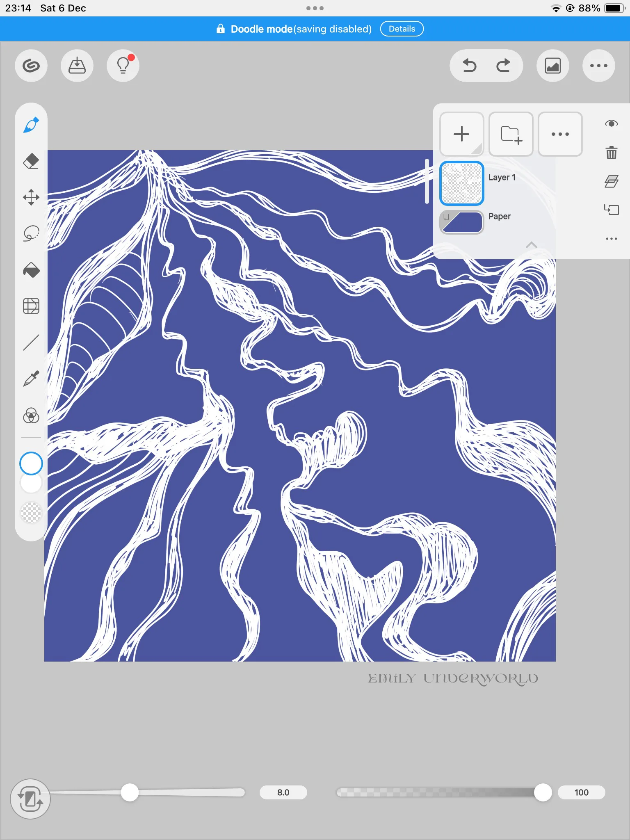Click the Paper layer label
Image resolution: width=630 pixels, height=840 pixels.
click(x=500, y=216)
